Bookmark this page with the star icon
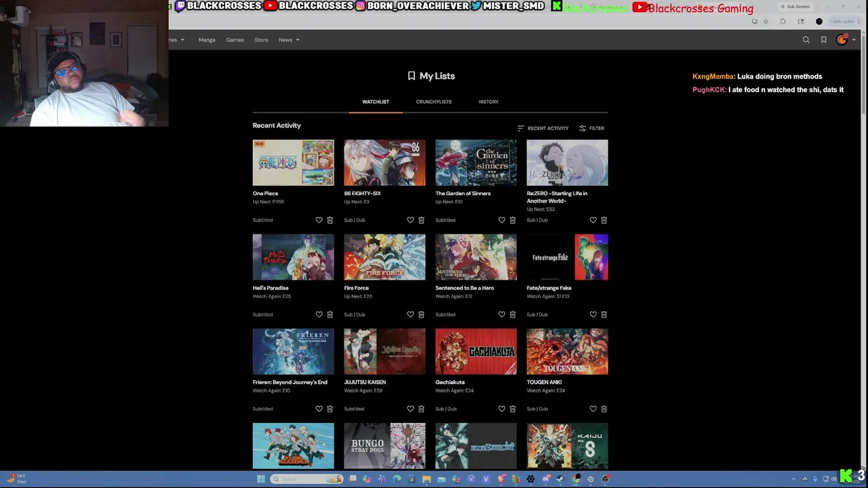 click(x=766, y=21)
